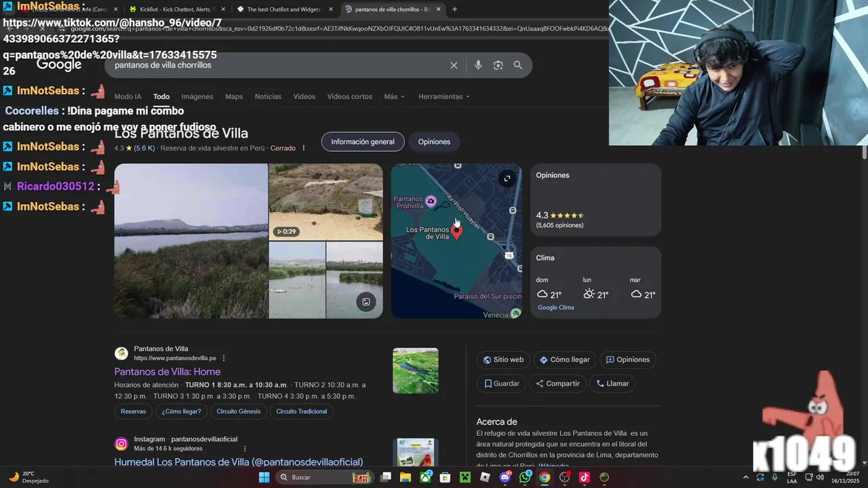Show hidden system tray icons
The height and width of the screenshot is (488, 868).
pos(746,477)
